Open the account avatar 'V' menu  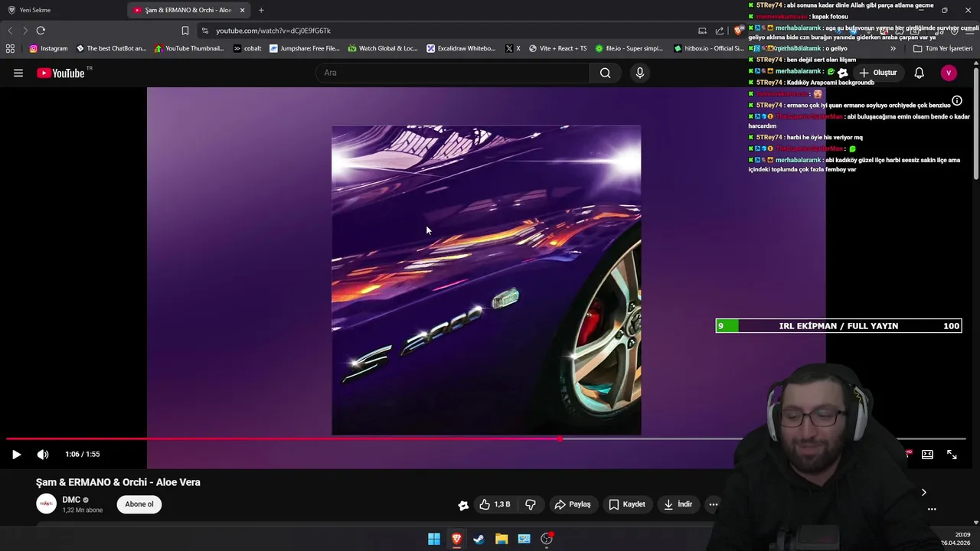pyautogui.click(x=949, y=73)
